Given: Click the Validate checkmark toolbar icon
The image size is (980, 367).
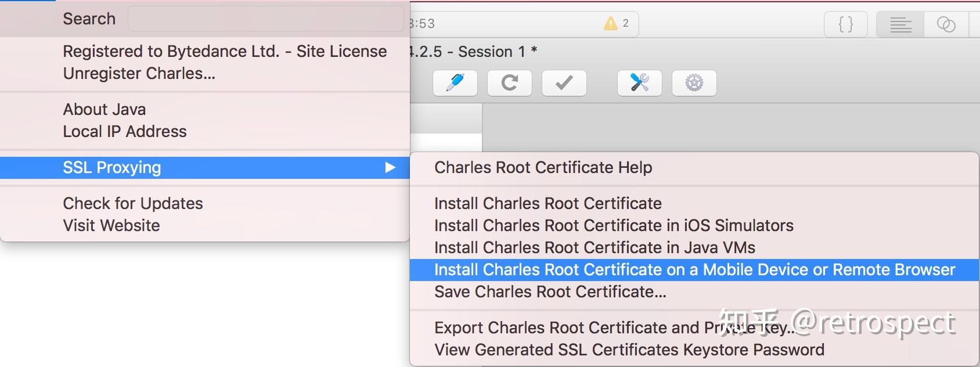Looking at the screenshot, I should (564, 83).
